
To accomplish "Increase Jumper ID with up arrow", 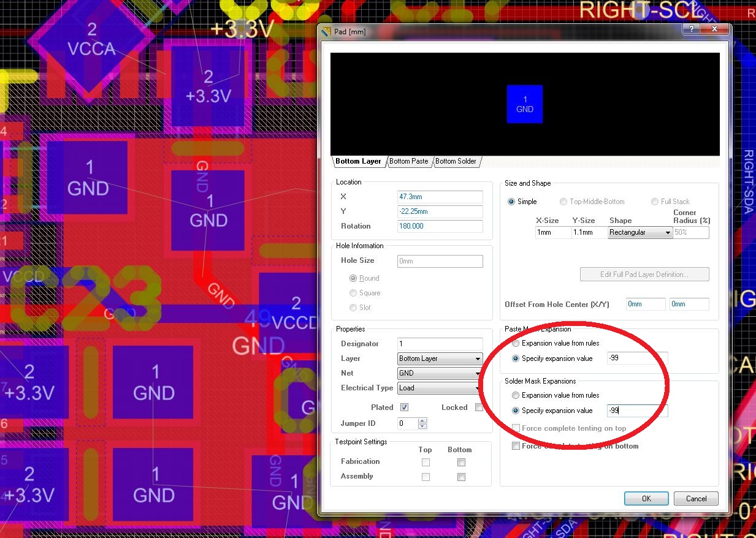I will [422, 420].
